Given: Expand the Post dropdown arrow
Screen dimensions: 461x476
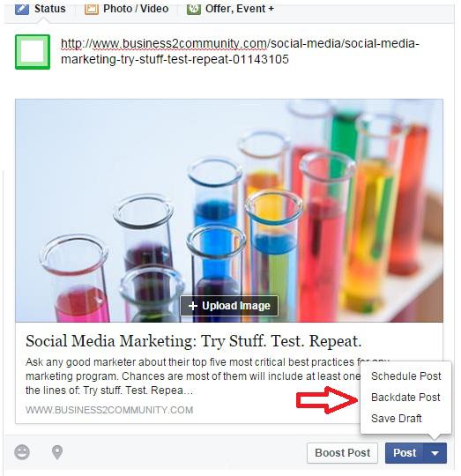Looking at the screenshot, I should point(435,453).
